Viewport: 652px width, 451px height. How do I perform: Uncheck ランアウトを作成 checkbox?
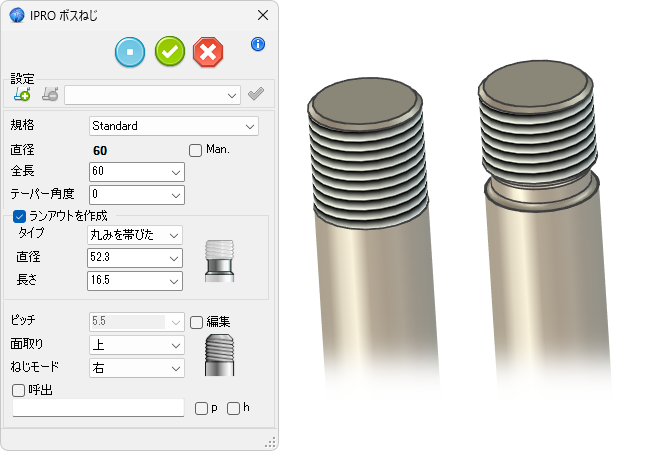19,215
